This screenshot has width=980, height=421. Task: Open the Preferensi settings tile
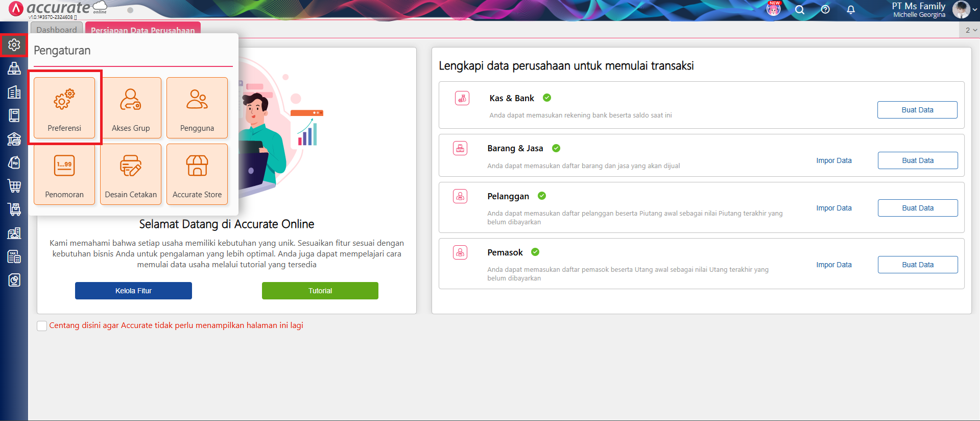(x=64, y=108)
